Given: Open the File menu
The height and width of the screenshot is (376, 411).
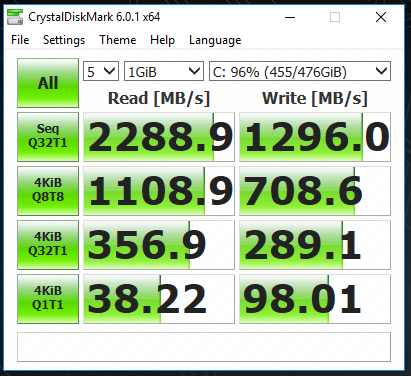Looking at the screenshot, I should click(20, 40).
